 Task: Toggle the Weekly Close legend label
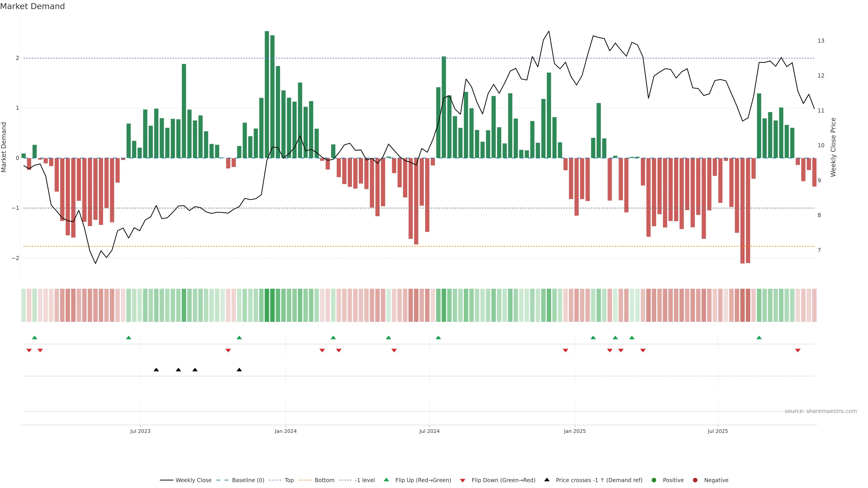(x=193, y=480)
